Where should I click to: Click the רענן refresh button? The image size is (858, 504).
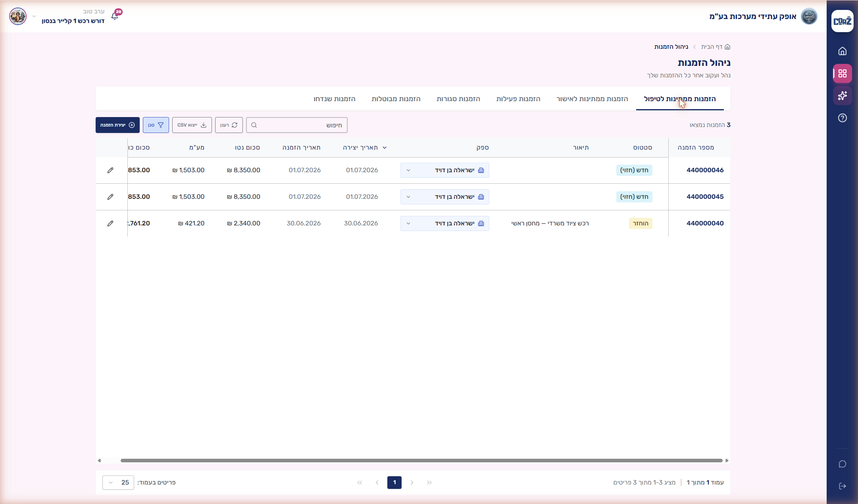tap(229, 125)
